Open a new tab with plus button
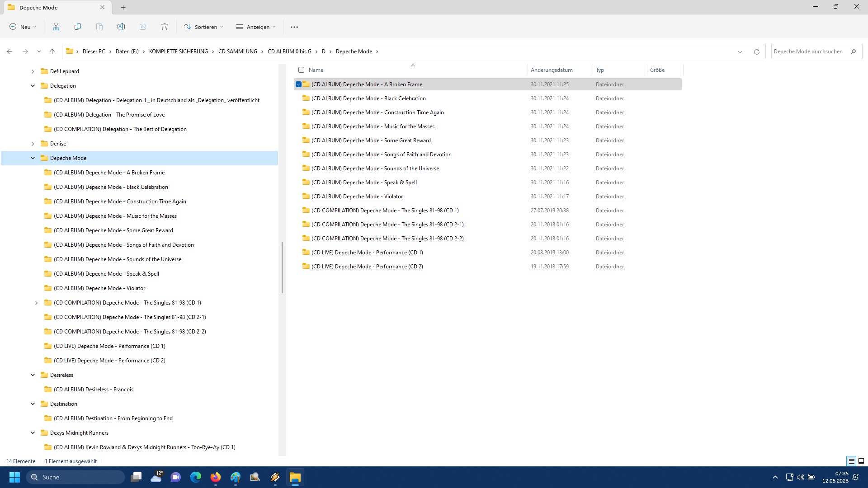The height and width of the screenshot is (488, 868). (x=123, y=7)
